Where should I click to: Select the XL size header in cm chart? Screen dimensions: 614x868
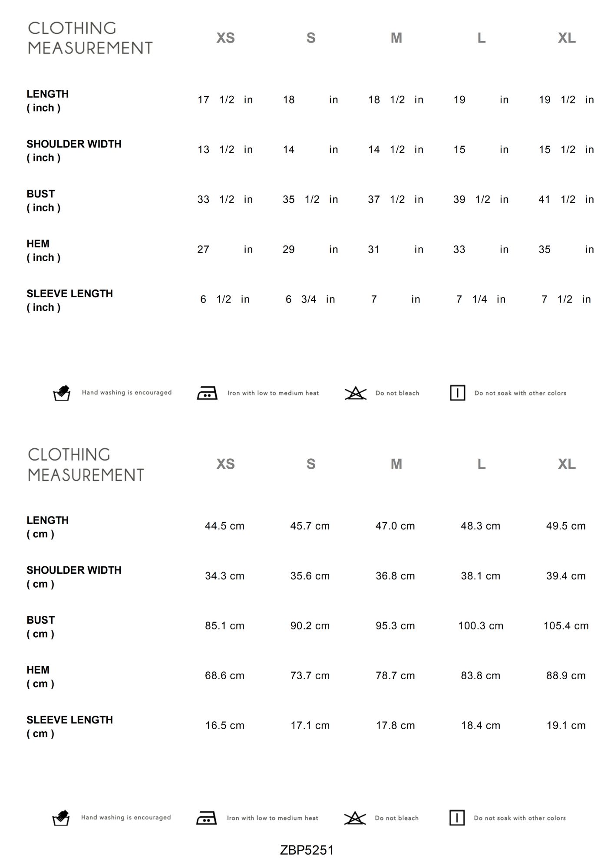coord(567,464)
